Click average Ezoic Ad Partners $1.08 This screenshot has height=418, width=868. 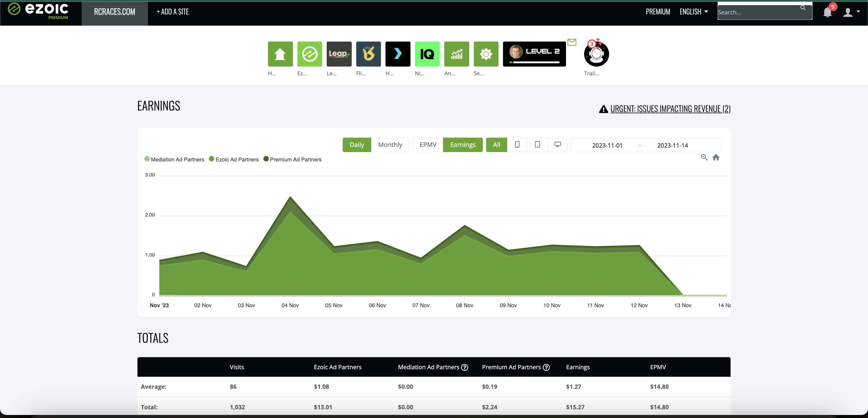(321, 387)
